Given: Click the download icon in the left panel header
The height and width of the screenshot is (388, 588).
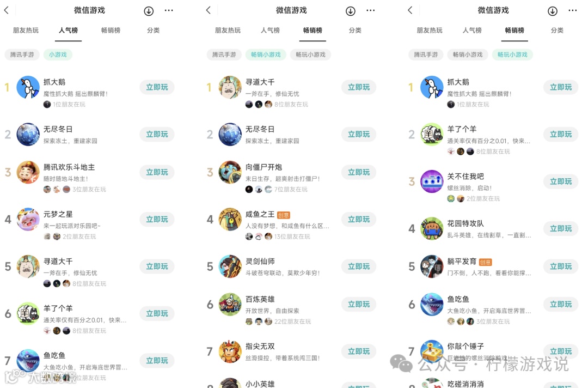Looking at the screenshot, I should click(149, 11).
